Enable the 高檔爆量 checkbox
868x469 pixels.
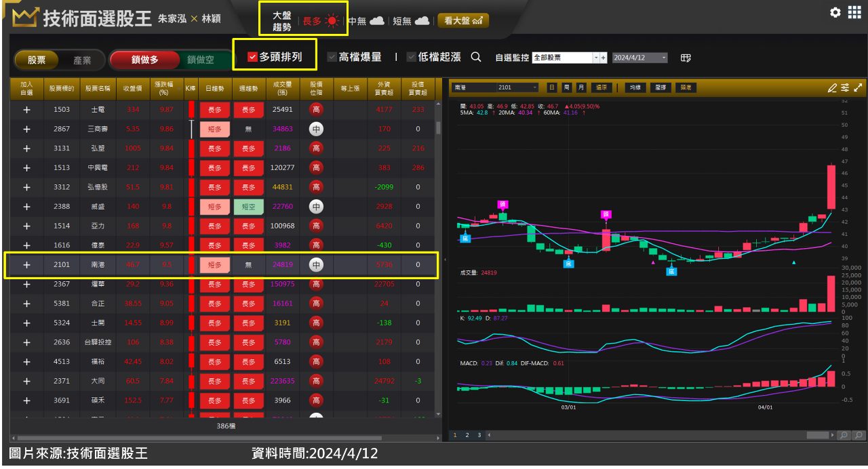pos(332,57)
